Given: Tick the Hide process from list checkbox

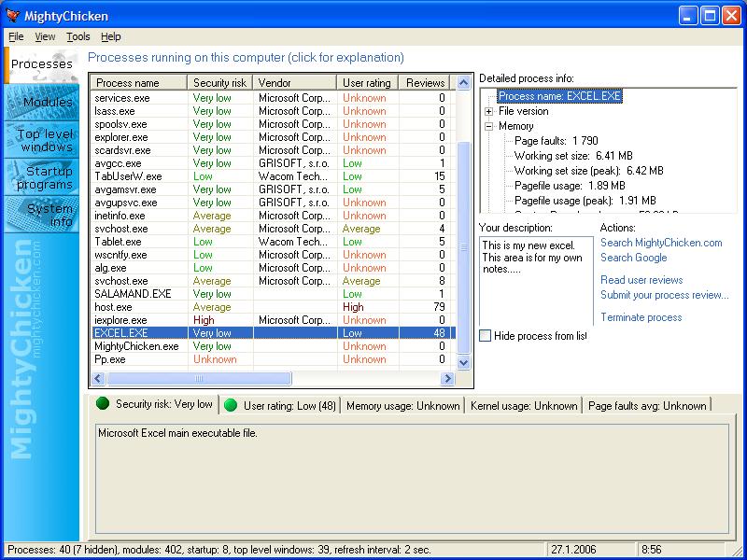Looking at the screenshot, I should pos(485,336).
